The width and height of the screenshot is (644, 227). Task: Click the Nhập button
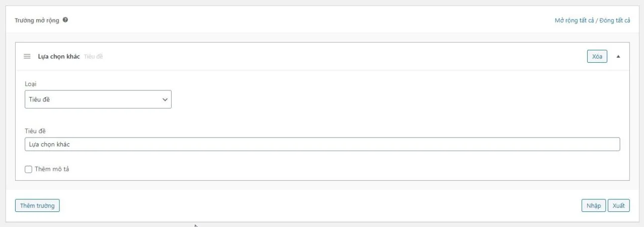[x=594, y=205]
